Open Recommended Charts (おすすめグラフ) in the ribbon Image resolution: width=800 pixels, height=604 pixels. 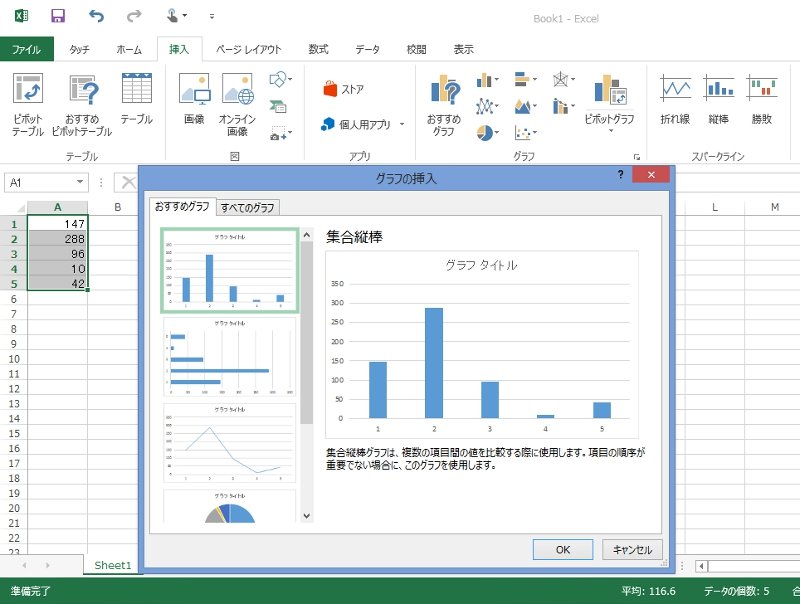pyautogui.click(x=444, y=105)
